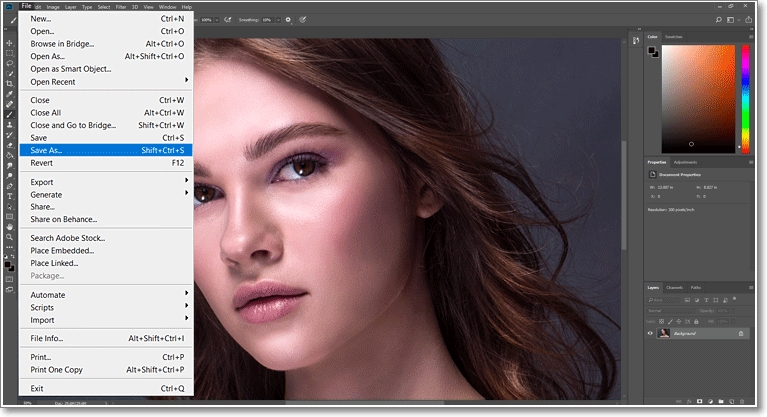Choose Save As... from File menu
Image resolution: width=767 pixels, height=417 pixels.
coord(106,150)
